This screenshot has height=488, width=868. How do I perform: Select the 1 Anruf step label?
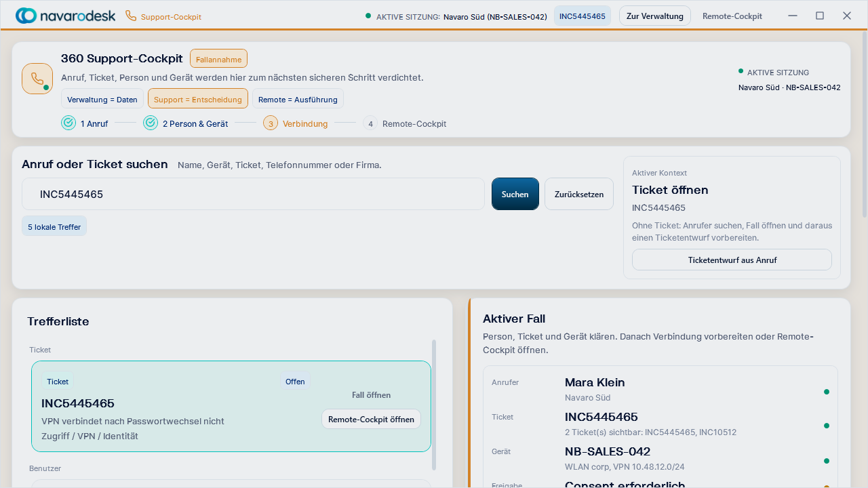point(94,124)
